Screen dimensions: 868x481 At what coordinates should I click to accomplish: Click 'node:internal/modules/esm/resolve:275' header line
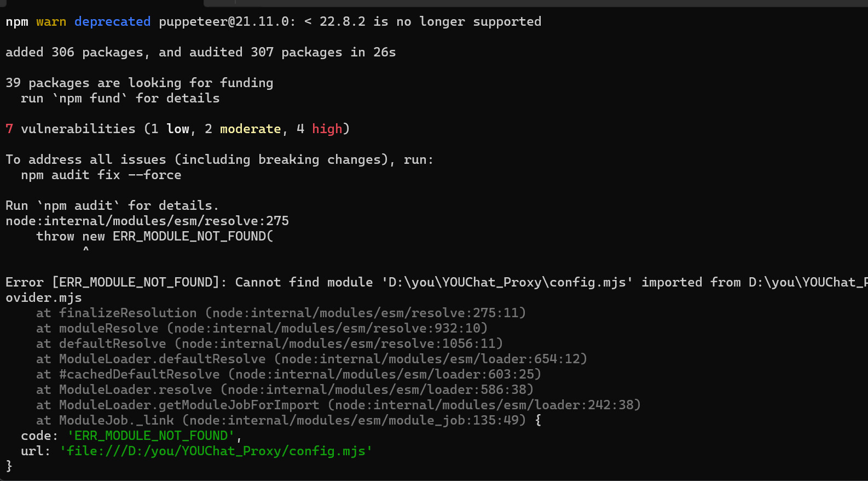pyautogui.click(x=147, y=221)
